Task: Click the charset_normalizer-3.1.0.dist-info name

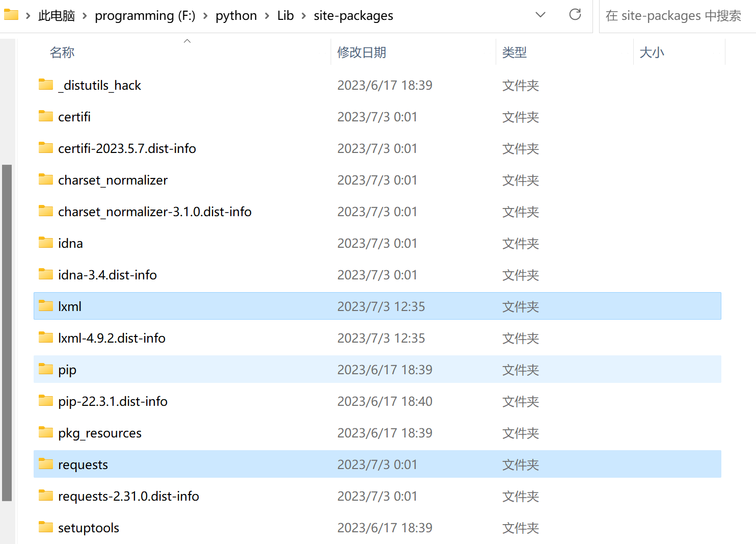Action: (x=155, y=212)
